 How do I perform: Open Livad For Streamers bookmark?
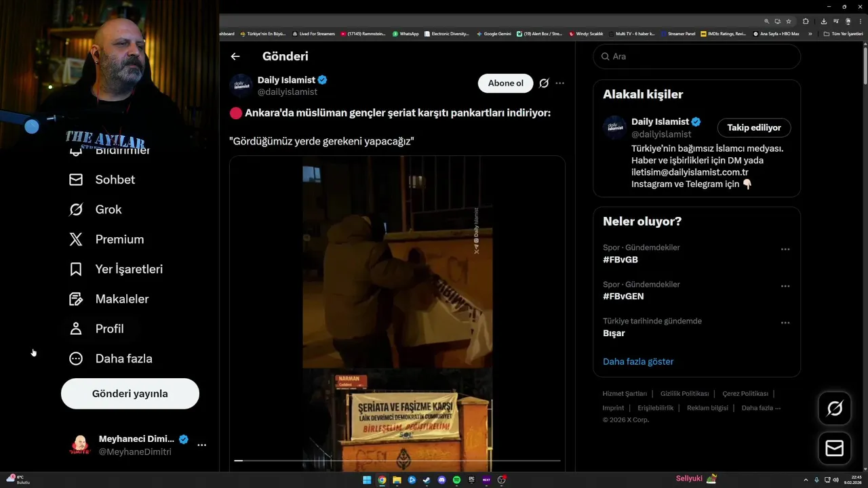pos(313,34)
